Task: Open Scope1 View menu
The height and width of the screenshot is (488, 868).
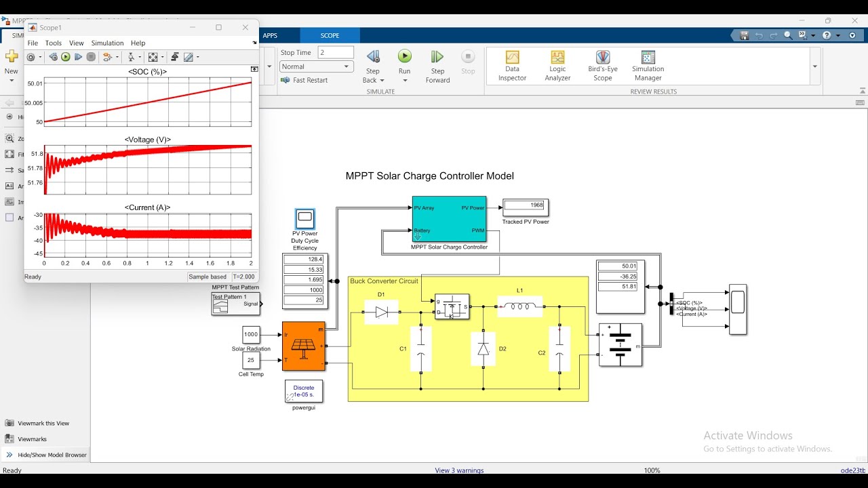Action: coord(77,43)
